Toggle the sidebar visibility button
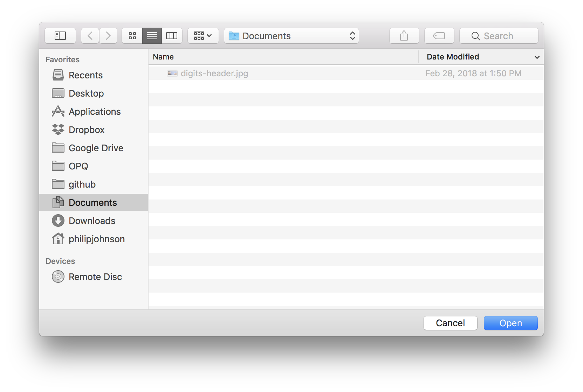This screenshot has width=583, height=392. [x=60, y=36]
